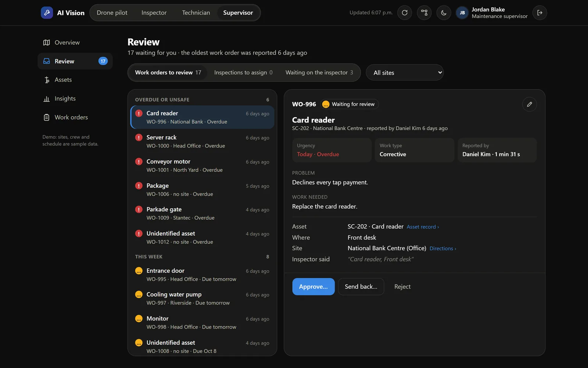The width and height of the screenshot is (588, 368).
Task: Click the JB user avatar
Action: [462, 13]
